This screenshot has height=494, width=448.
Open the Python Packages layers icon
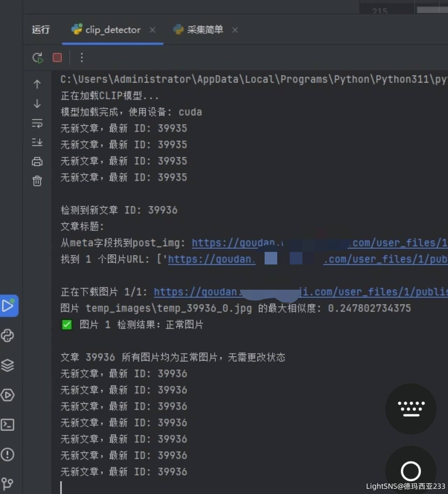[x=8, y=365]
